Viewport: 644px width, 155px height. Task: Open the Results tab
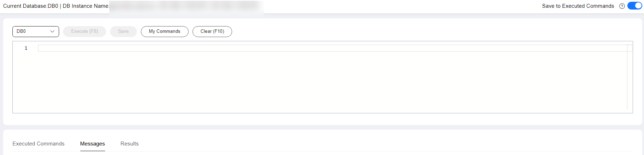tap(130, 144)
